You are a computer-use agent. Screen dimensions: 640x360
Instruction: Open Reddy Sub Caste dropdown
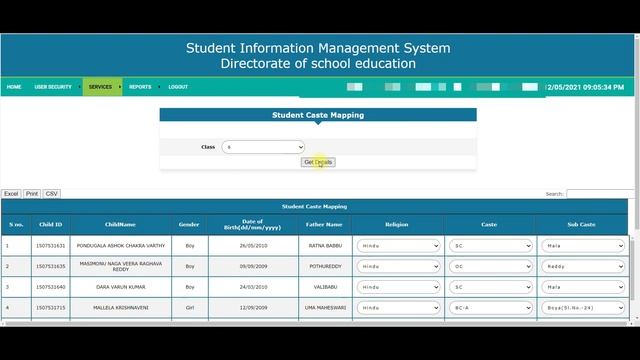click(x=583, y=266)
